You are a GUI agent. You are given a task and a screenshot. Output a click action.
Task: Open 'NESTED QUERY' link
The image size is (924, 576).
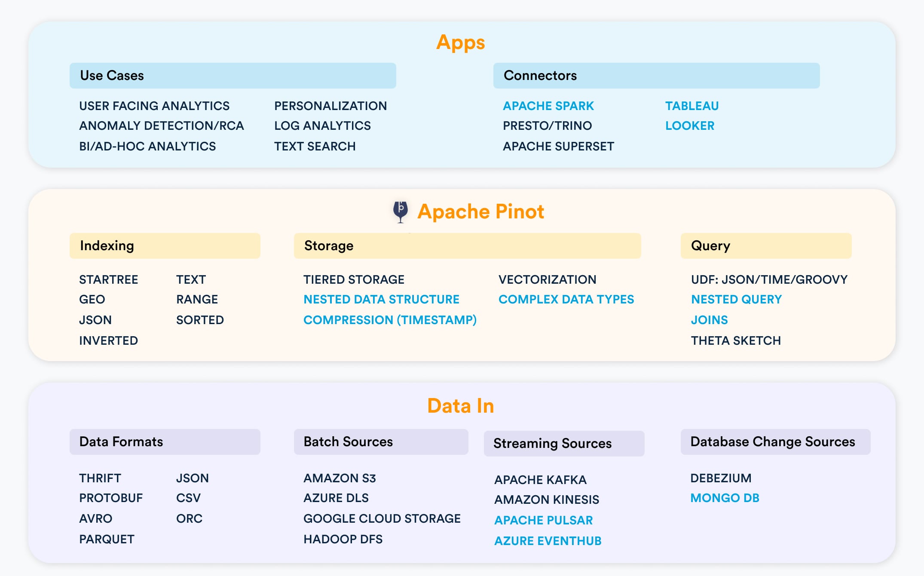coord(737,299)
